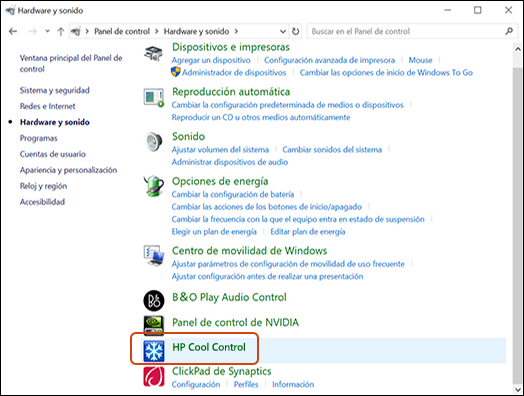Viewport: 524px width, 396px height.
Task: Open B&O Play Audio Control
Action: tap(229, 297)
